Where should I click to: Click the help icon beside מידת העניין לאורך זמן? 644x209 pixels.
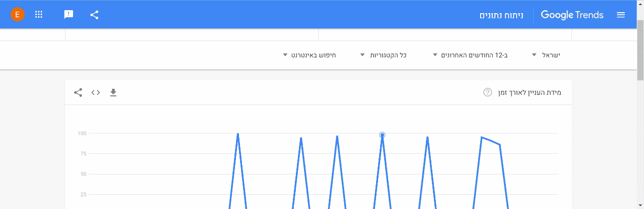487,92
